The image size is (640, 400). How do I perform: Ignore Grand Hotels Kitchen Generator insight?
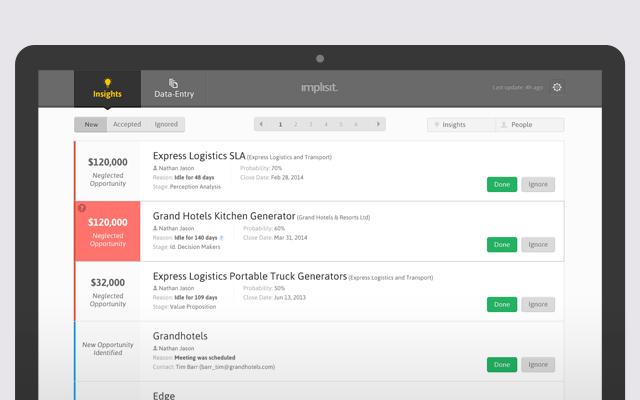[538, 244]
